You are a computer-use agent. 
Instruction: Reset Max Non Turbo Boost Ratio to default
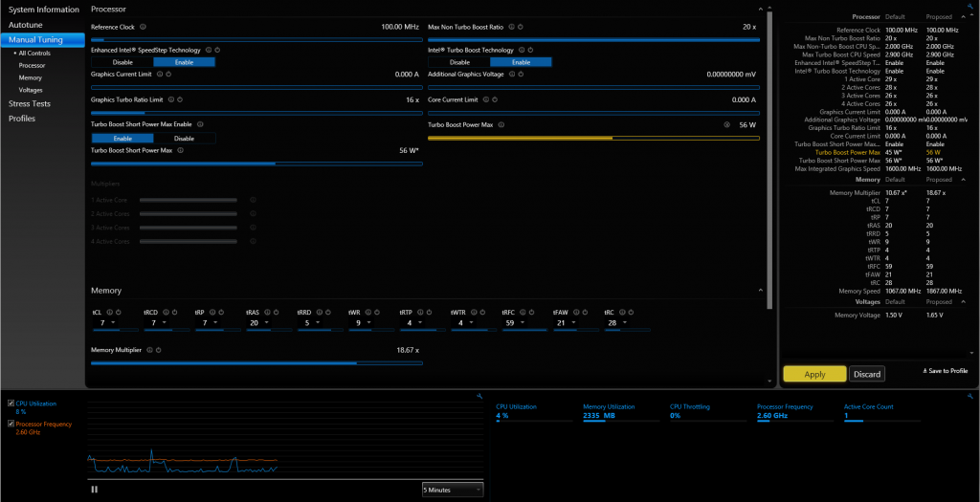(x=520, y=27)
